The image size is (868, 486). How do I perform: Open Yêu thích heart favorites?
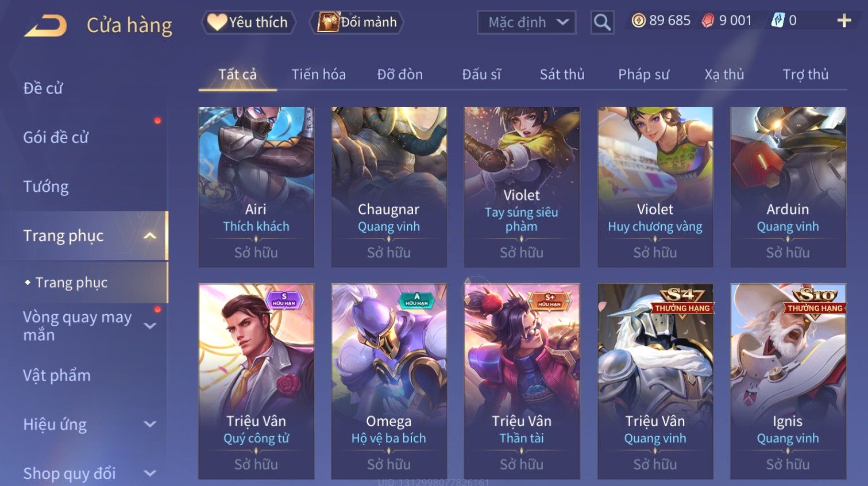coord(248,22)
